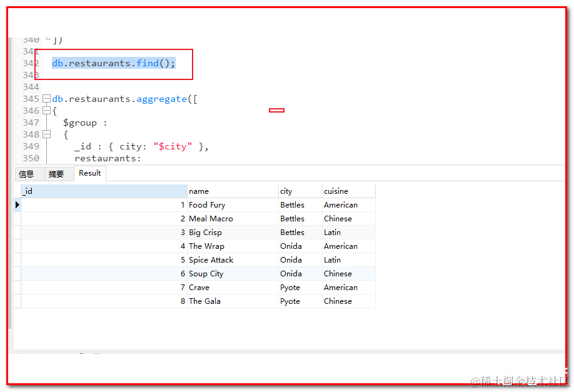This screenshot has width=574, height=392.
Task: Click The Wrap name cell
Action: click(233, 246)
